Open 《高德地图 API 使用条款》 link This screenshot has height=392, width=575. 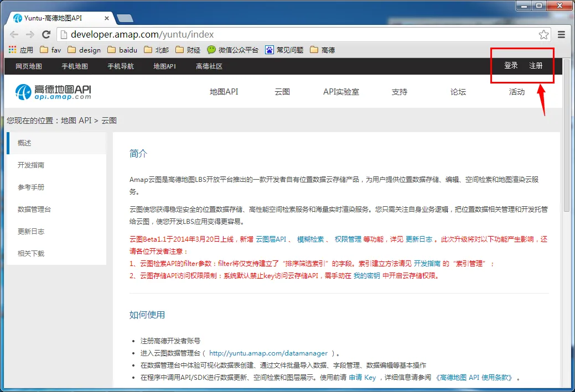click(473, 377)
